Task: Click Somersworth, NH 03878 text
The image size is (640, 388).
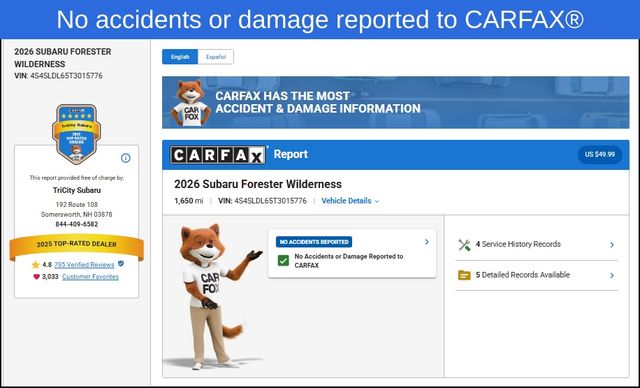Action: click(x=77, y=215)
